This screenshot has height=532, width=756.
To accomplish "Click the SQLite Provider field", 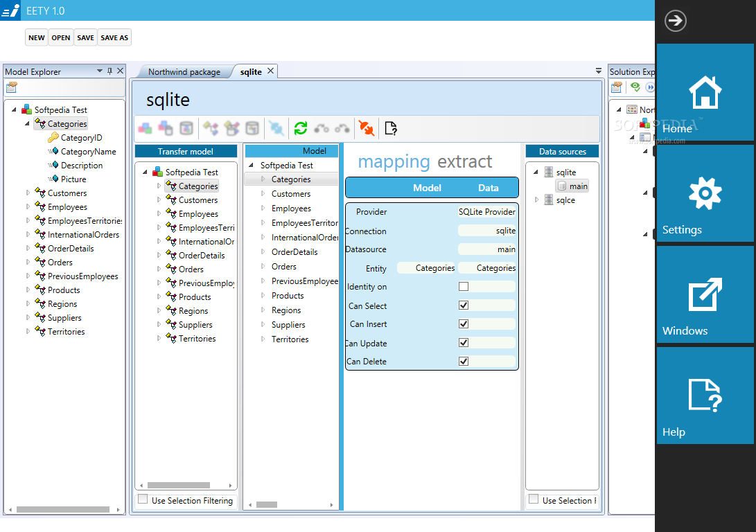I will [x=486, y=211].
